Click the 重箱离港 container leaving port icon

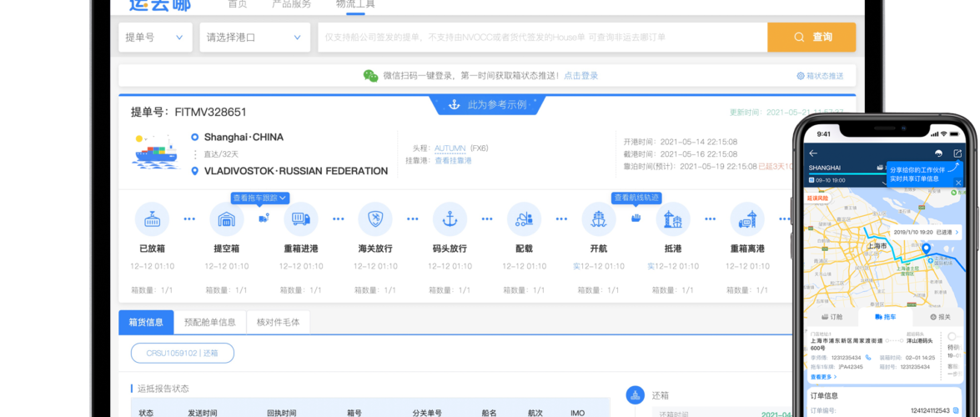point(747,219)
